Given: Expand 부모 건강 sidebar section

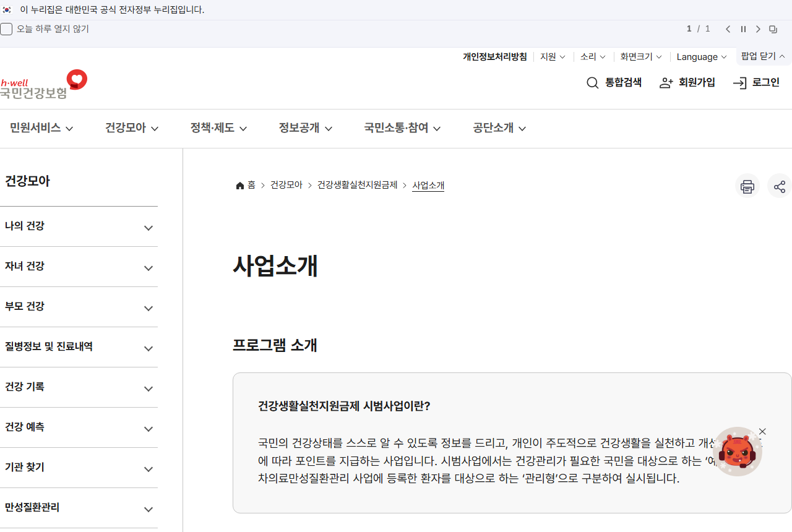Looking at the screenshot, I should point(79,307).
